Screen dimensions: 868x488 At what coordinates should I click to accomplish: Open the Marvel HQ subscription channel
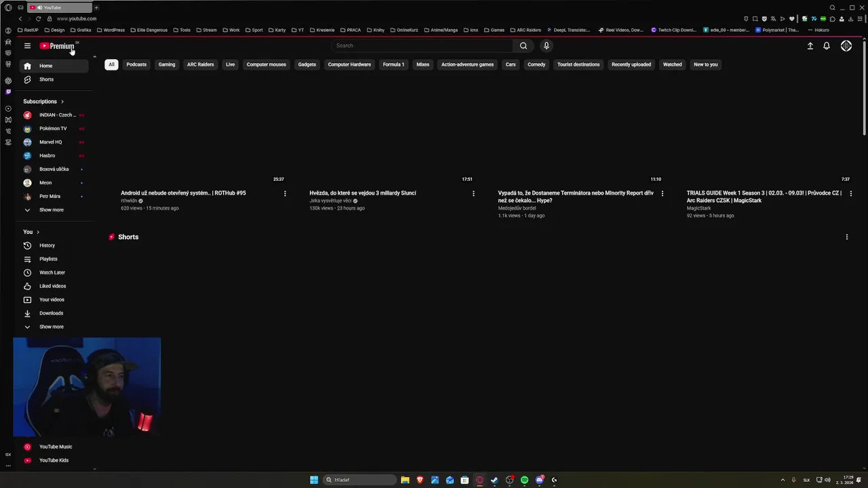coord(54,142)
